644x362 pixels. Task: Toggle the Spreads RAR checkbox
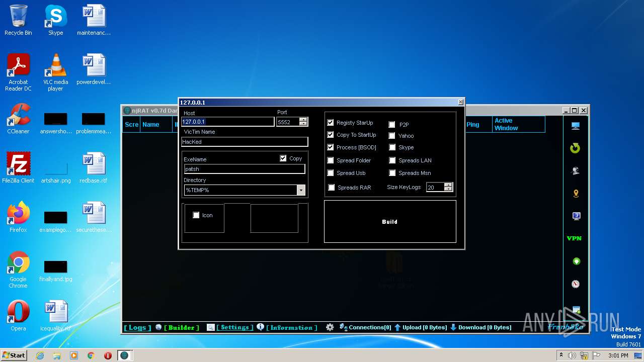pyautogui.click(x=332, y=188)
